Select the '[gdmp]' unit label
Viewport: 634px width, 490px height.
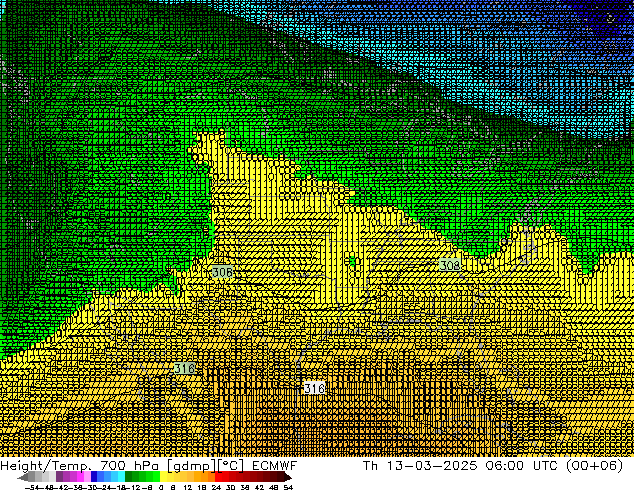click(190, 466)
